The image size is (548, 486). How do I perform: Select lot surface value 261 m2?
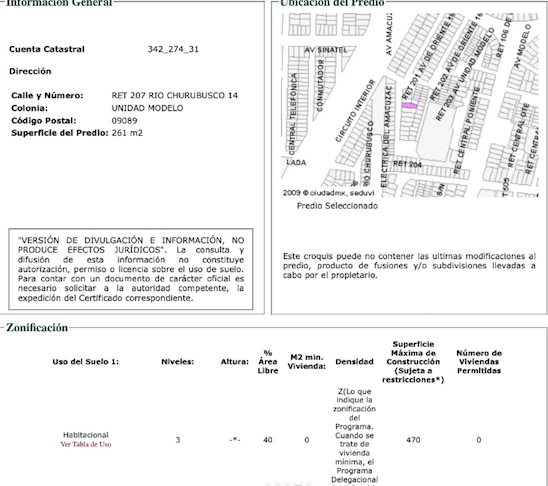click(x=127, y=133)
